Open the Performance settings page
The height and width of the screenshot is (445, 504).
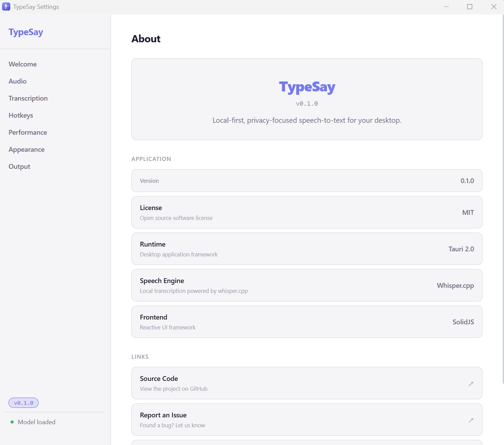pyautogui.click(x=28, y=132)
